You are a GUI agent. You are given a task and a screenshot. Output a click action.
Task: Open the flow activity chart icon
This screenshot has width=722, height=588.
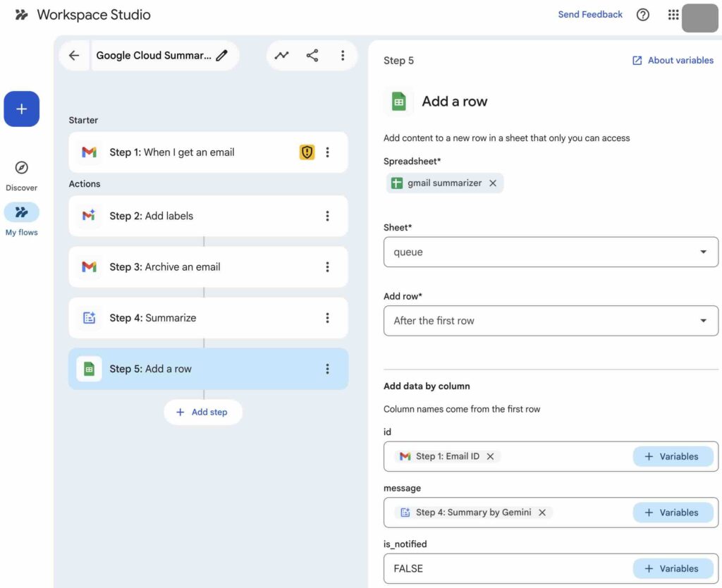282,56
